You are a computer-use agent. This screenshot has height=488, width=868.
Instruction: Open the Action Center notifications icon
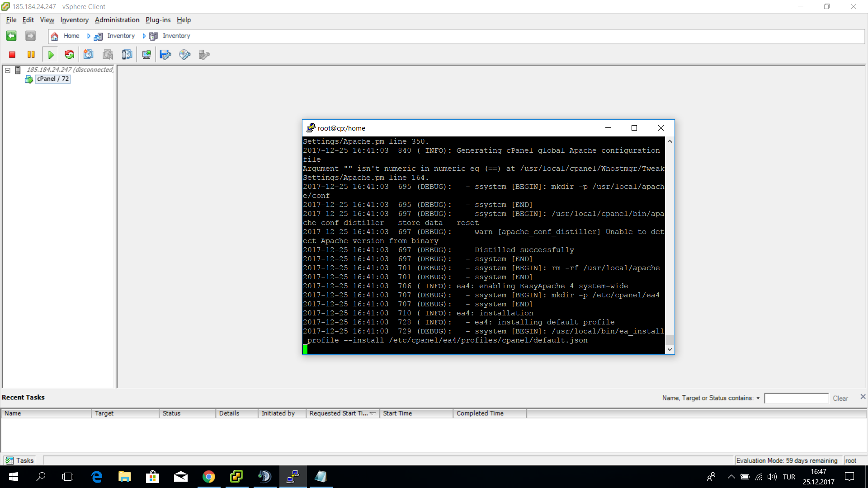click(x=850, y=477)
